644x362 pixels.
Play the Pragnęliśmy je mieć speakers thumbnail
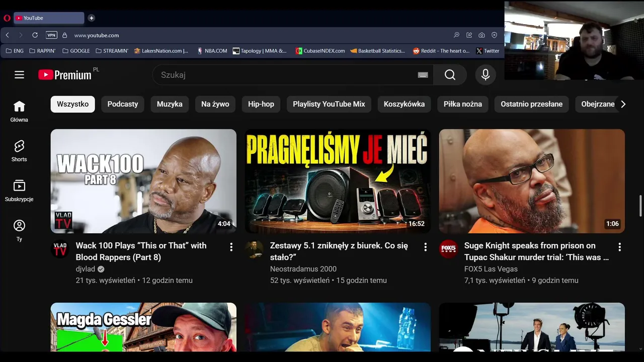pos(338,181)
